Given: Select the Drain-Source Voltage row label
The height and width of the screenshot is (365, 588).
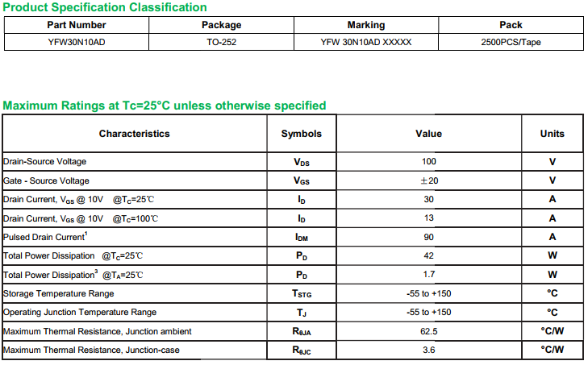Looking at the screenshot, I should tap(45, 162).
